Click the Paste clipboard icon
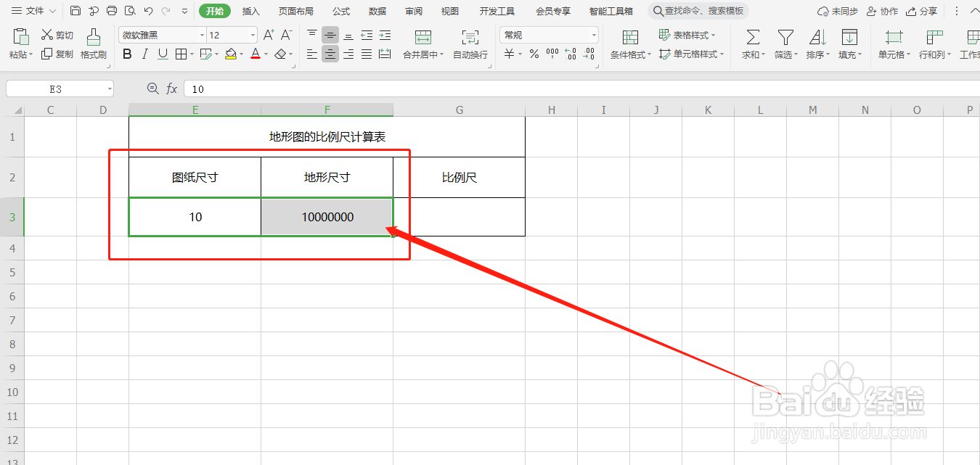The height and width of the screenshot is (465, 980). point(21,36)
